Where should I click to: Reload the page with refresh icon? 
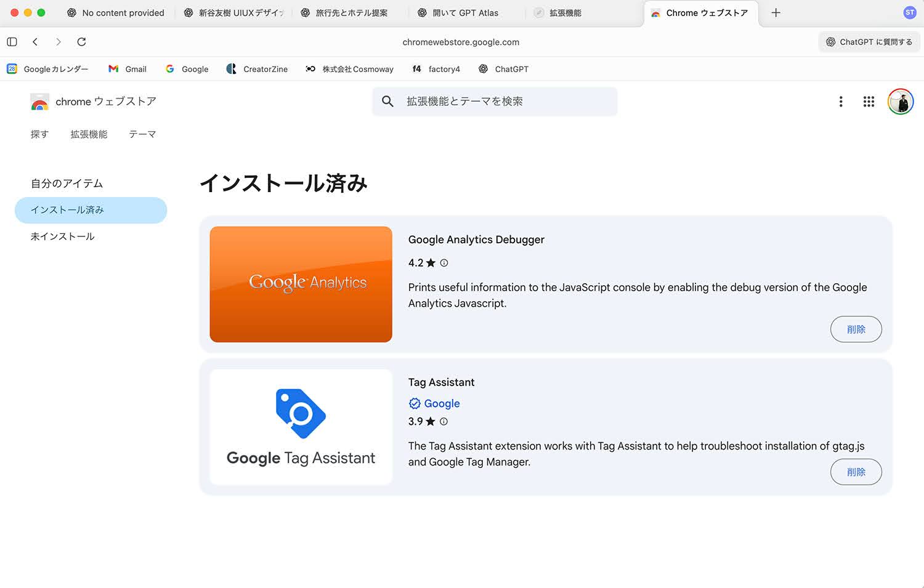(x=81, y=42)
